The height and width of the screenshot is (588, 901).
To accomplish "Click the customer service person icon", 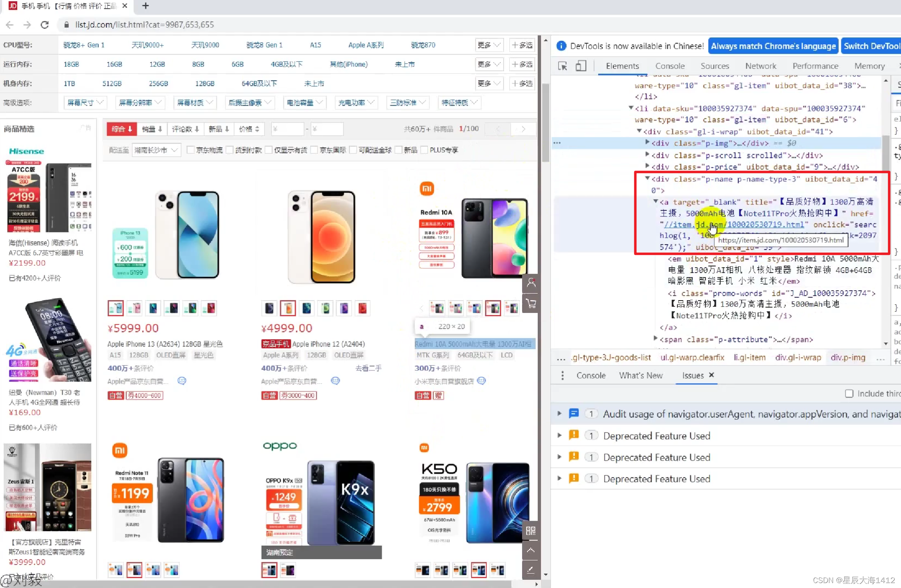I will click(531, 282).
